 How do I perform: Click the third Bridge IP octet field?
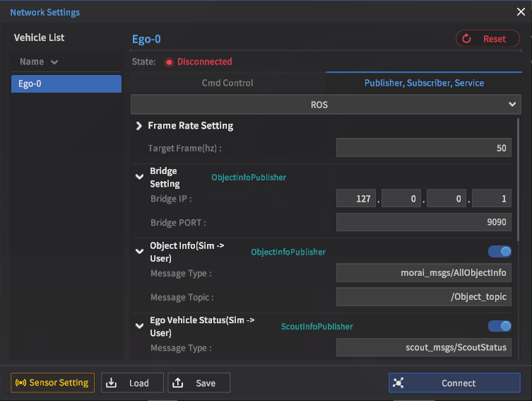click(x=447, y=198)
